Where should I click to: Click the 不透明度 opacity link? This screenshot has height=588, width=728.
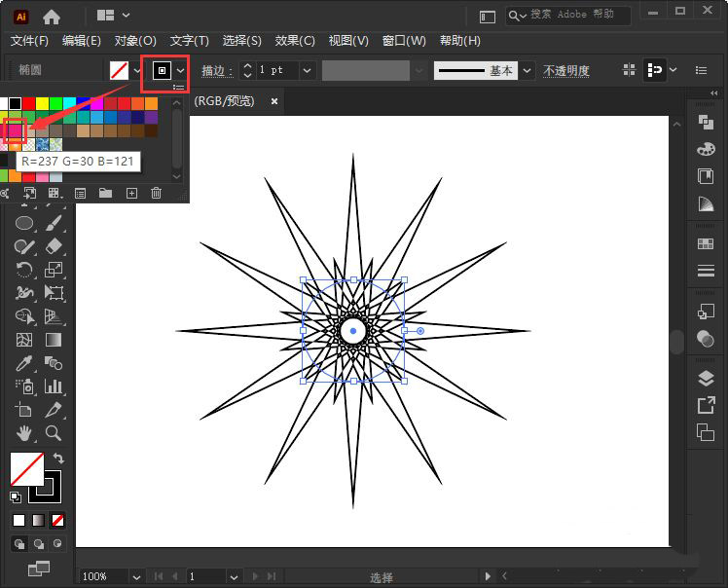566,70
